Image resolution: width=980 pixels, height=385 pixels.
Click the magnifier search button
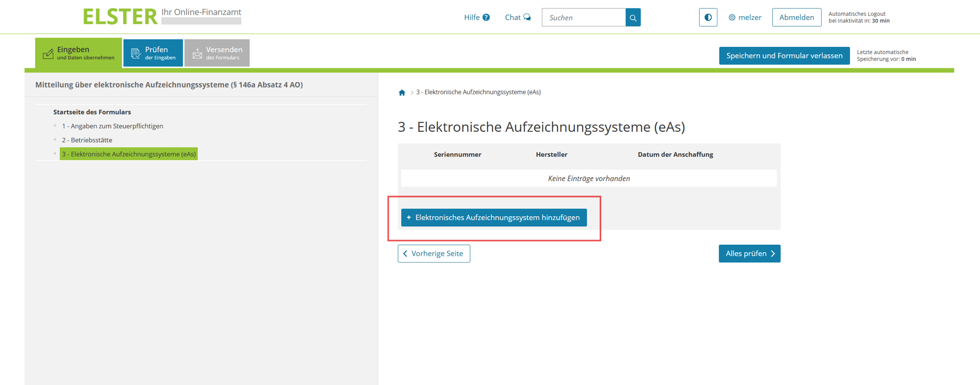633,18
